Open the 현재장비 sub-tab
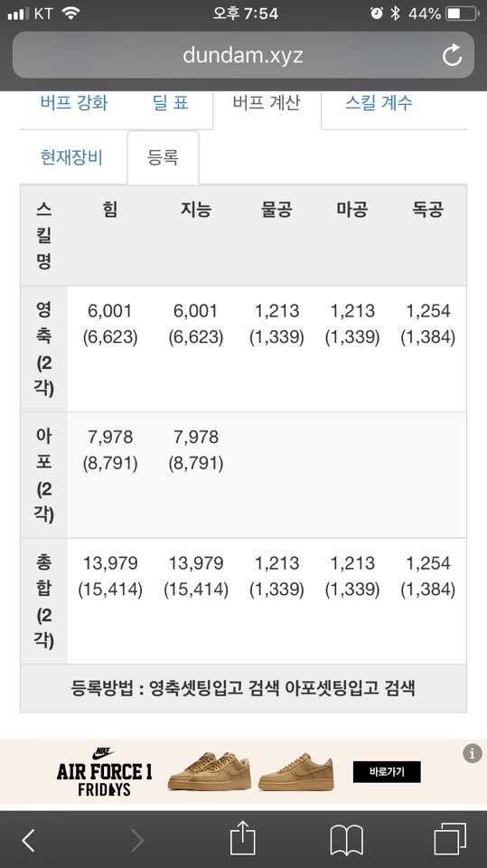The height and width of the screenshot is (868, 487). (x=71, y=157)
